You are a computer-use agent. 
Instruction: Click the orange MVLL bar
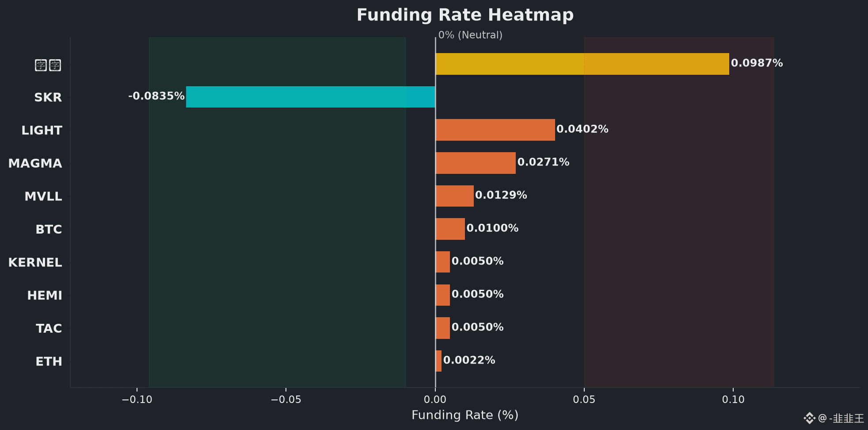pyautogui.click(x=454, y=196)
